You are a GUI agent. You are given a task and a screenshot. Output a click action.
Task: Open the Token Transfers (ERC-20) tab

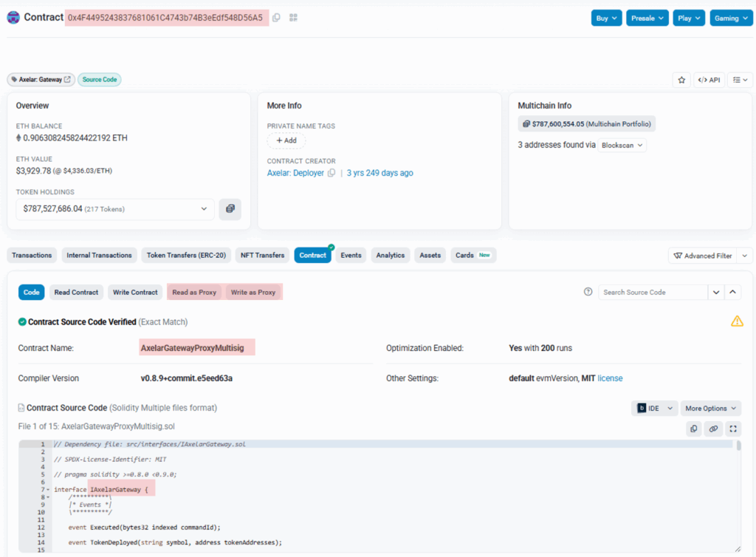click(186, 256)
